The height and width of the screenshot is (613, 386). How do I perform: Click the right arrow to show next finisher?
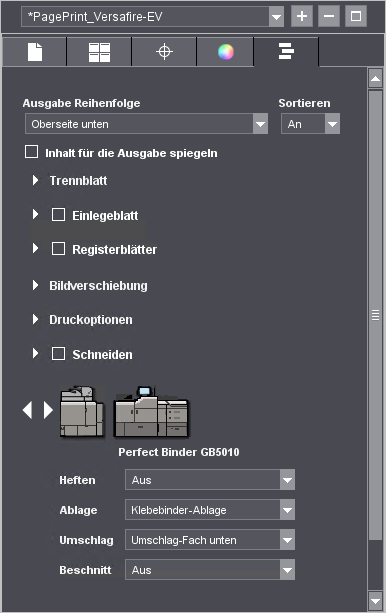point(48,410)
